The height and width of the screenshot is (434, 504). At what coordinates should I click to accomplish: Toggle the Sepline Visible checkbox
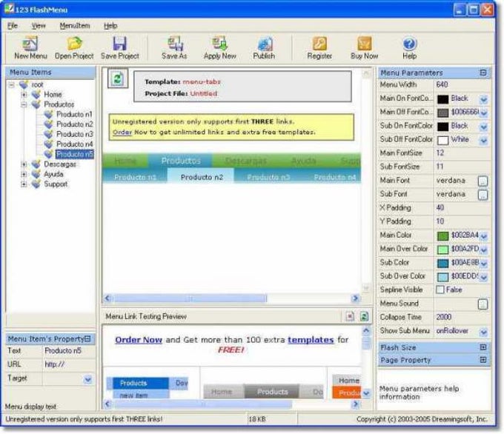(x=440, y=290)
